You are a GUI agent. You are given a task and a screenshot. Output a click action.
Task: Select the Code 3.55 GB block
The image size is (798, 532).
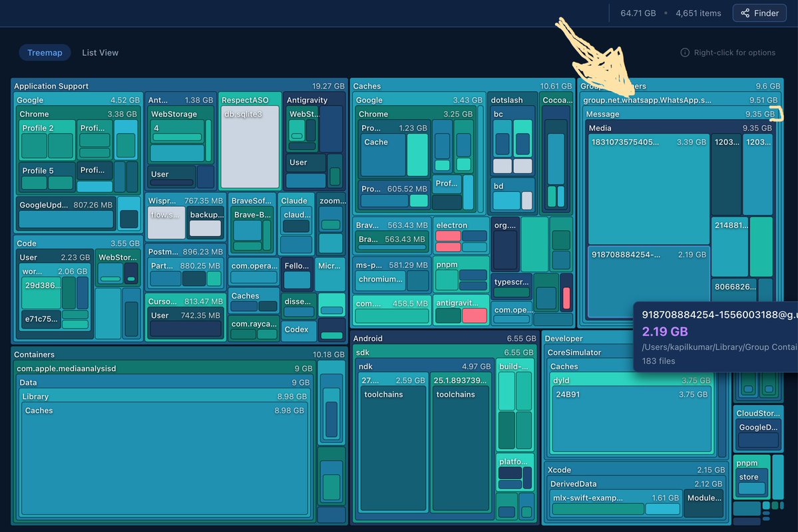click(77, 243)
